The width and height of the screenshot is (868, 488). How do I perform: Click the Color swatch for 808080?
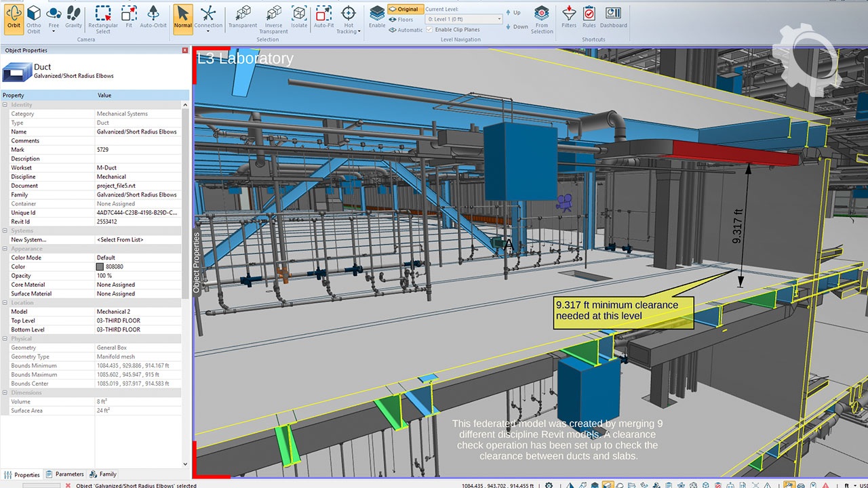(100, 267)
